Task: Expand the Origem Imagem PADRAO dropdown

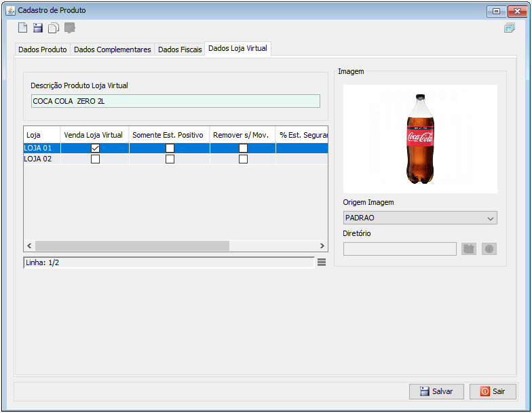Action: (420, 218)
